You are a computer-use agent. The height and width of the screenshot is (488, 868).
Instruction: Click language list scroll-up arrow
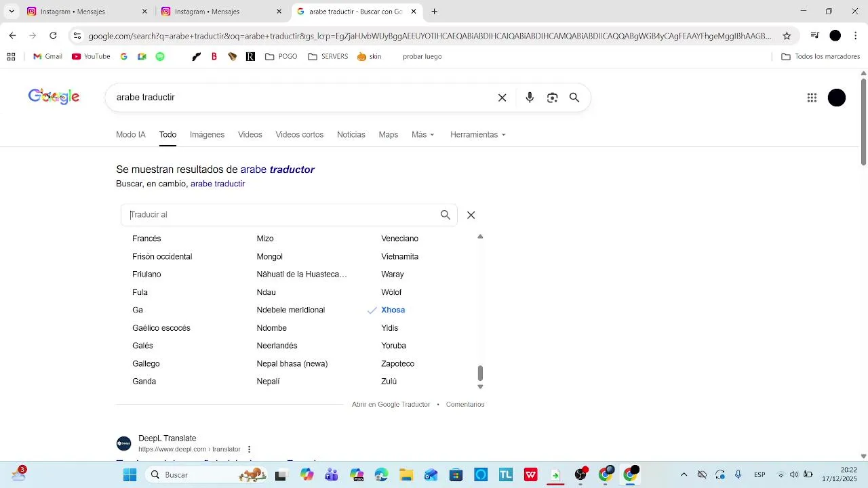pyautogui.click(x=480, y=237)
